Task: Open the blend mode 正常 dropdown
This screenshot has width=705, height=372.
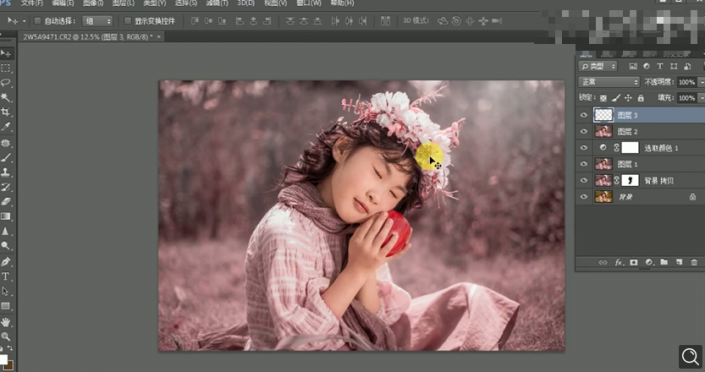Action: (608, 82)
